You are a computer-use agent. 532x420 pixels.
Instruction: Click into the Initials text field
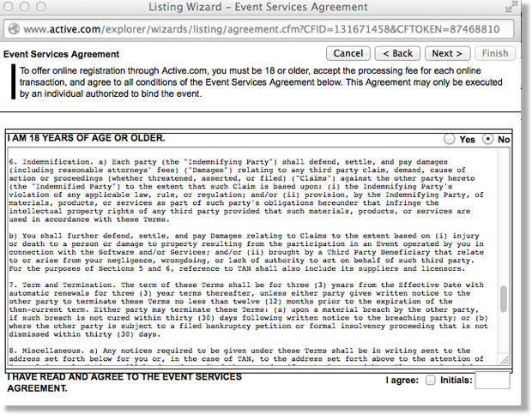492,381
